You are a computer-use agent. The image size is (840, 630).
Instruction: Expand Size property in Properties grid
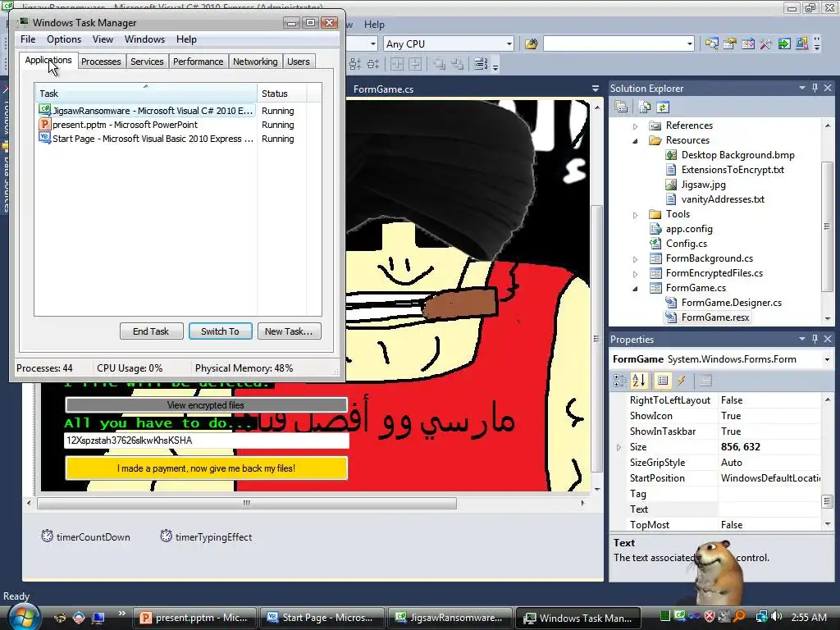tap(619, 447)
